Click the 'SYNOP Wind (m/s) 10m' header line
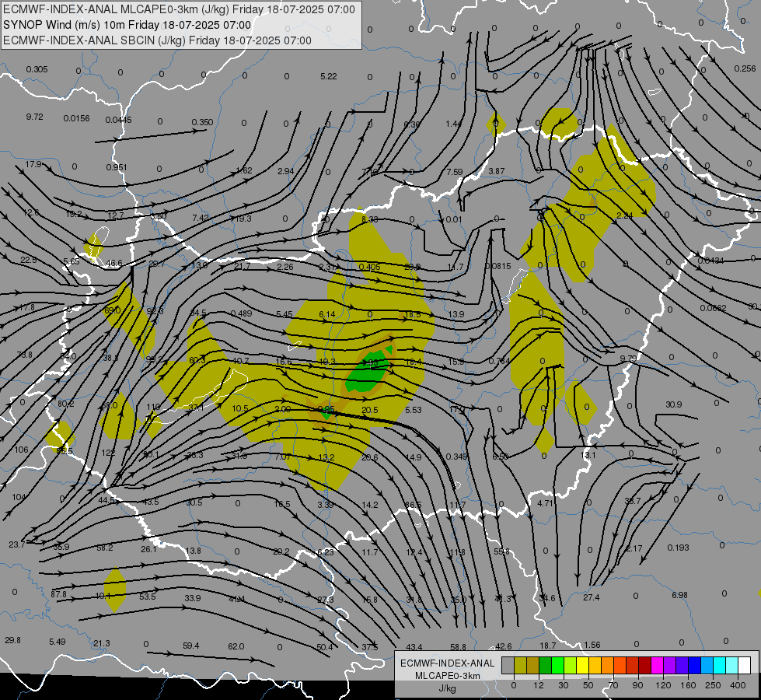The height and width of the screenshot is (700, 761). (127, 25)
